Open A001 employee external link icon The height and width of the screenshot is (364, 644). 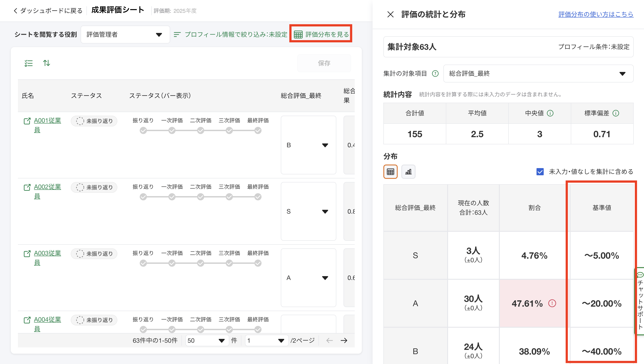(x=27, y=121)
